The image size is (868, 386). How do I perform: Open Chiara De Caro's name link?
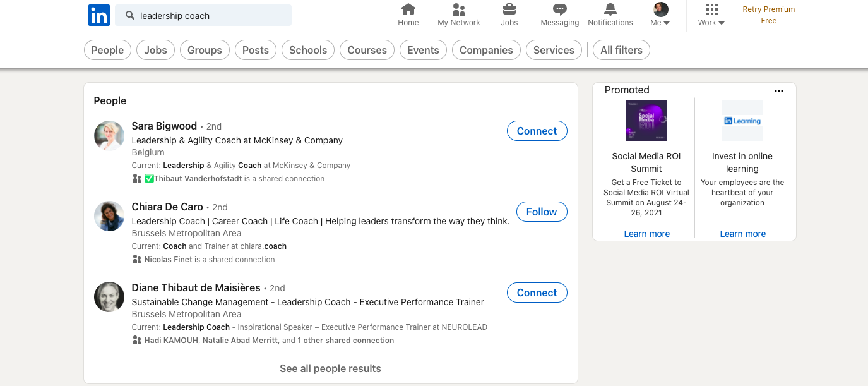167,207
